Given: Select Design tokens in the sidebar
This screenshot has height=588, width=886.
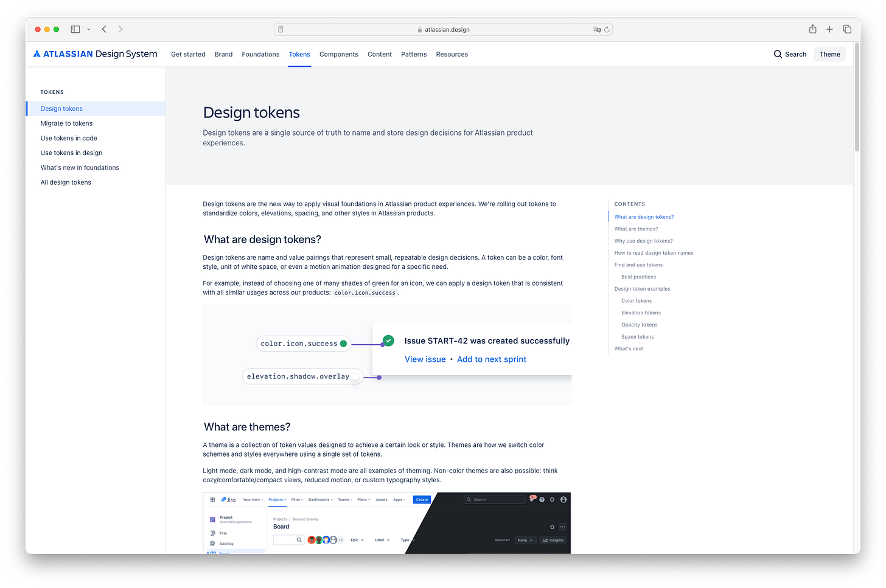Looking at the screenshot, I should [96, 109].
